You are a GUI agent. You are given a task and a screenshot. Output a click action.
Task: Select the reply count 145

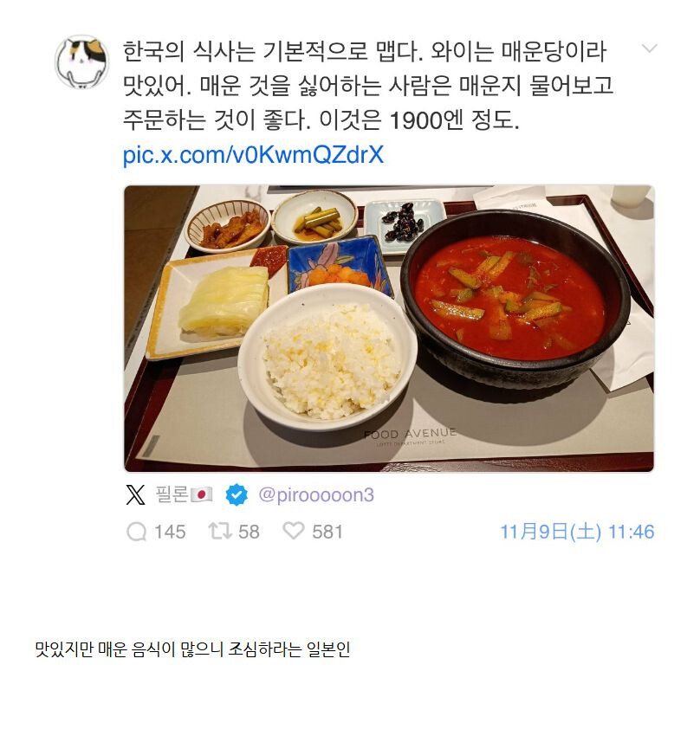click(170, 532)
